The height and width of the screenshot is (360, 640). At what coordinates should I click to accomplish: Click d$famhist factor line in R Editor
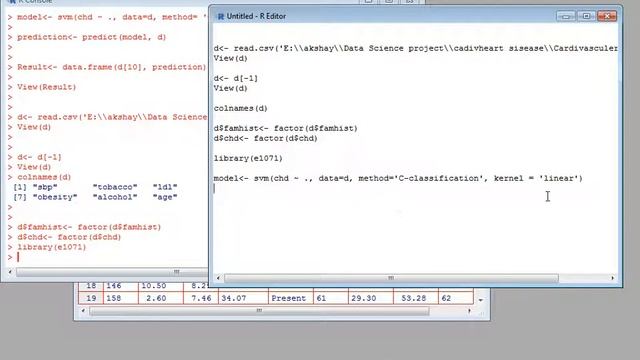point(286,129)
